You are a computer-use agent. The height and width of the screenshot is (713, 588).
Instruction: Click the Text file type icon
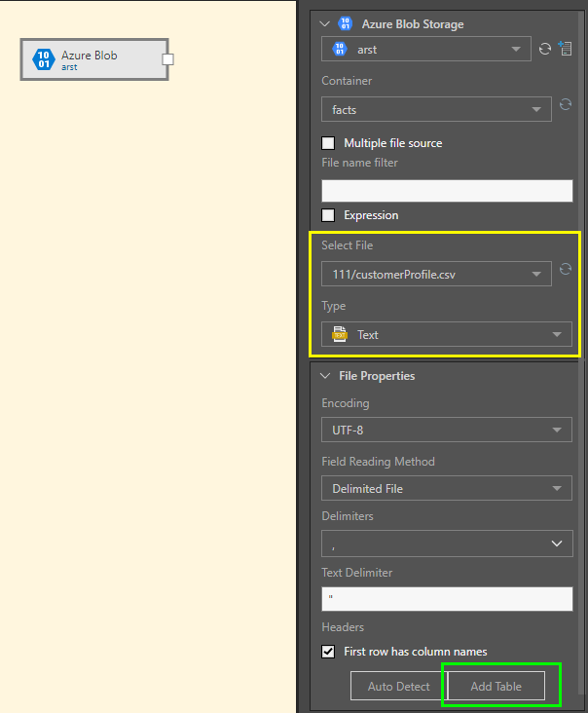pyautogui.click(x=340, y=334)
